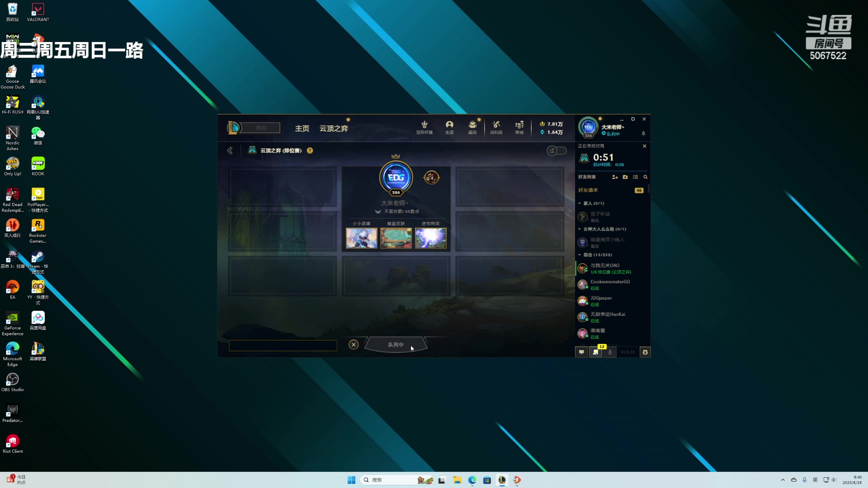Click the 进攻特效 thumbnail
This screenshot has width=868, height=488.
tap(430, 238)
